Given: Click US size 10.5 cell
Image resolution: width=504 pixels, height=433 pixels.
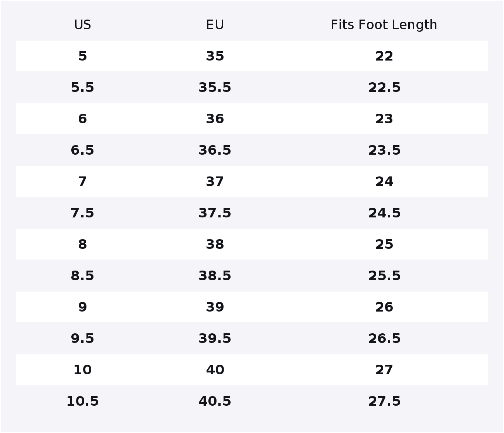Looking at the screenshot, I should pos(82,401).
